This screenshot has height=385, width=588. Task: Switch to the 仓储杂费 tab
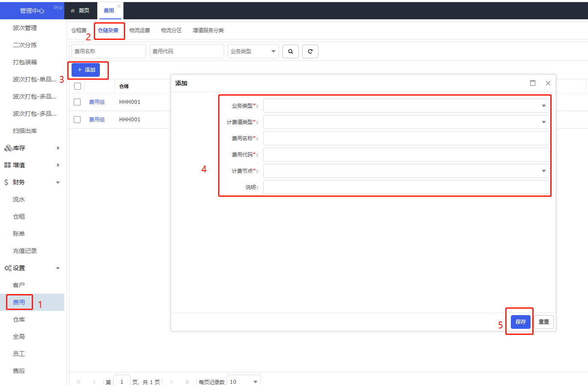(108, 30)
